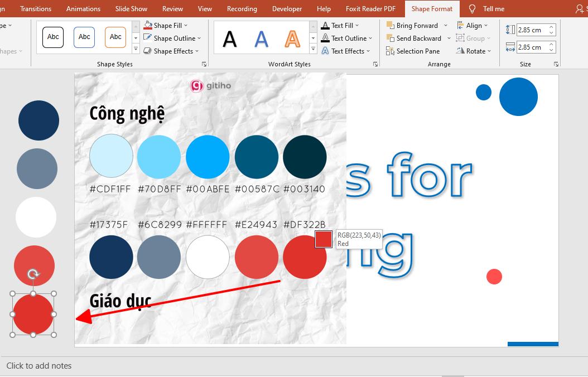
Task: Open the Text Outline options
Action: tap(347, 38)
